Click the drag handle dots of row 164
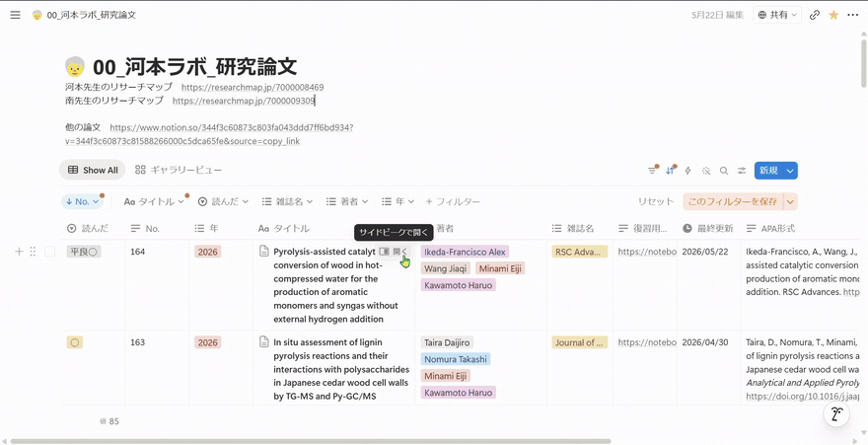 (33, 252)
